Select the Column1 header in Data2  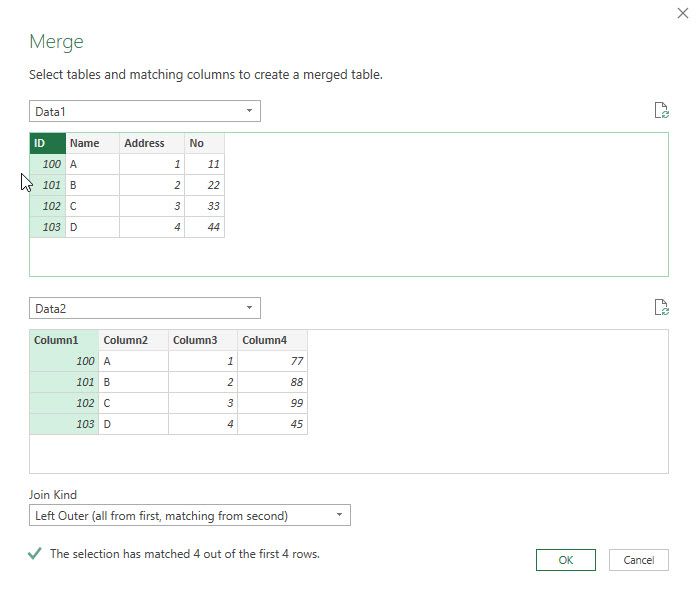64,340
